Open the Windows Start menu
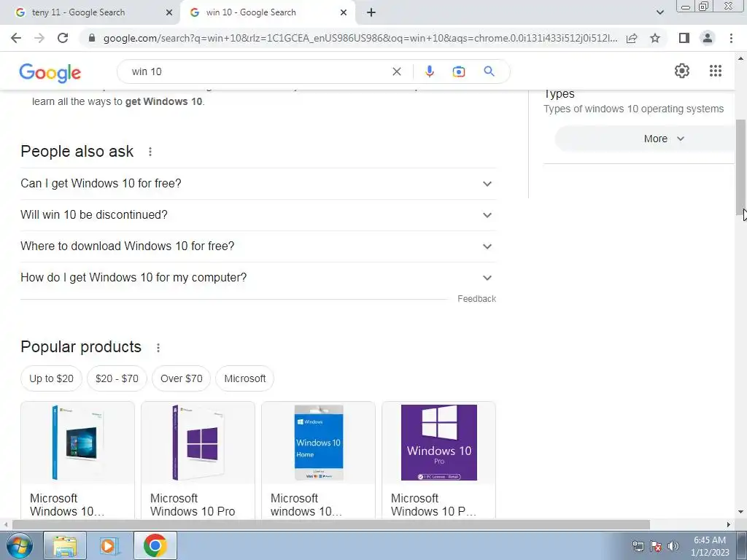The height and width of the screenshot is (560, 747). pos(19,545)
